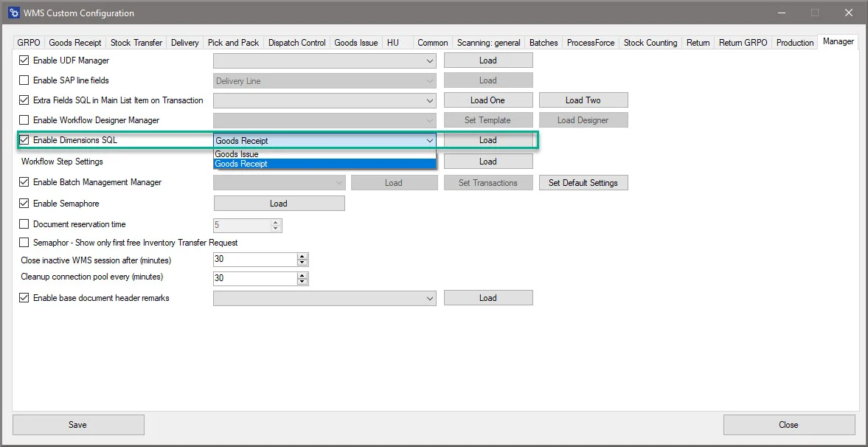The image size is (868, 447).
Task: Open the Stock Transfer tab
Action: coord(136,43)
